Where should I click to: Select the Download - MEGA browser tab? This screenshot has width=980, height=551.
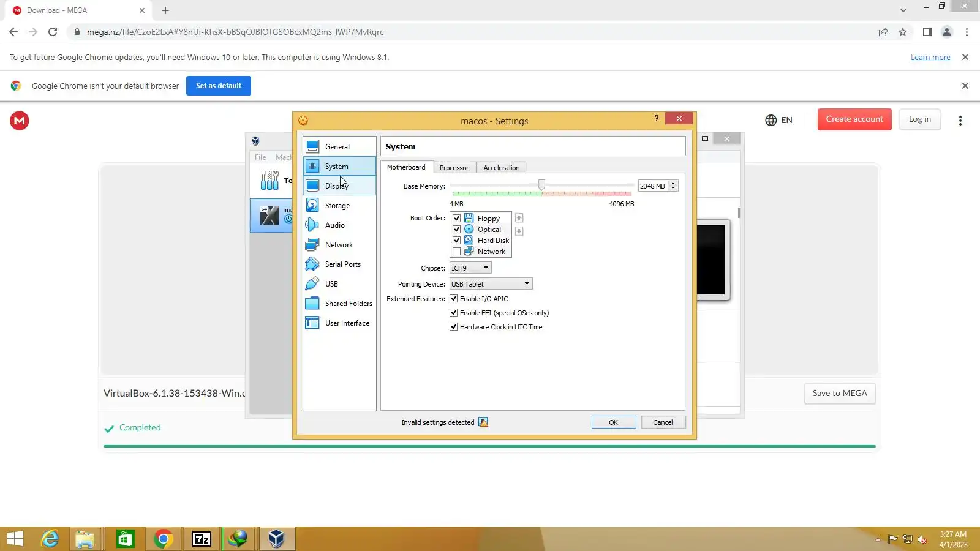78,10
